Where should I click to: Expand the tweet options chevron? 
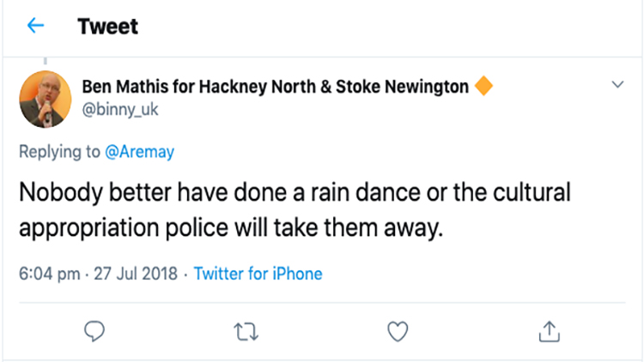(x=617, y=85)
